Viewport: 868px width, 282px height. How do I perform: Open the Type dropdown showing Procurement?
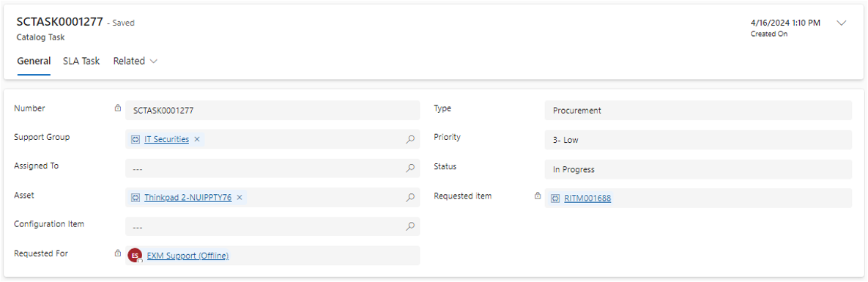click(698, 111)
